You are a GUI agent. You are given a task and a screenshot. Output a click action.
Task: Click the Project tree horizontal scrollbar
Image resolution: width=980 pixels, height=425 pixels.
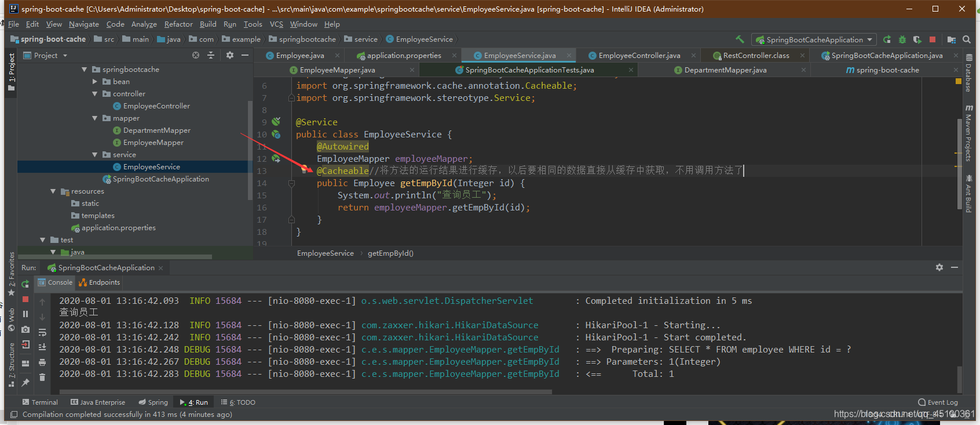(115, 256)
